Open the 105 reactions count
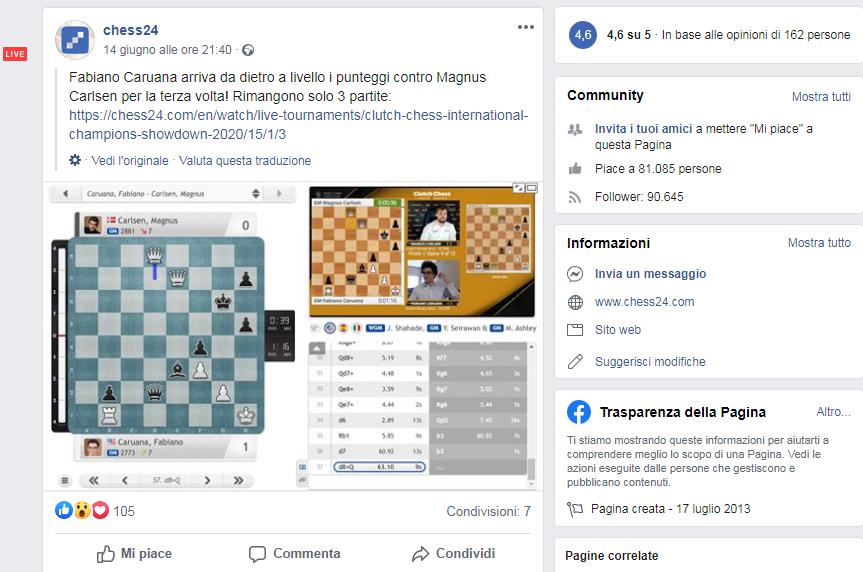The height and width of the screenshot is (572, 863). point(124,511)
